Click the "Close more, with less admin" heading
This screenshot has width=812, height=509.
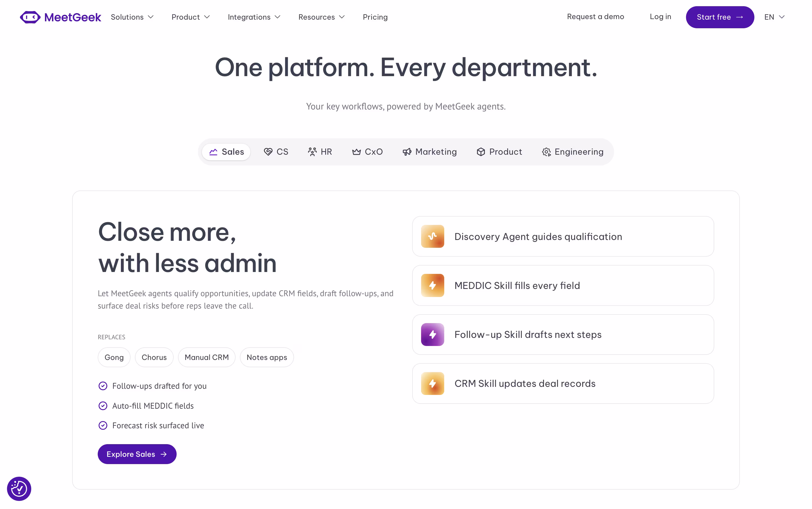(187, 248)
